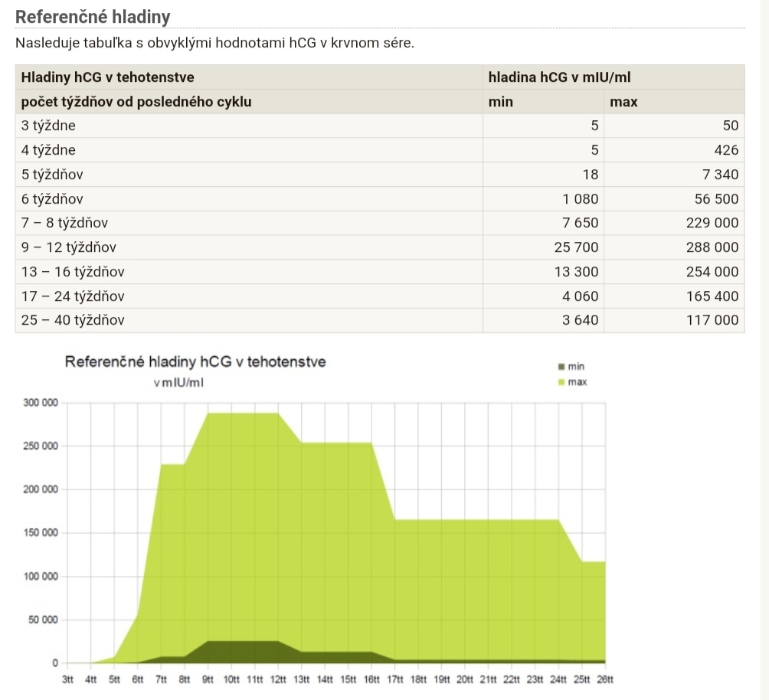Select the min value 1 080 cell

(x=580, y=199)
